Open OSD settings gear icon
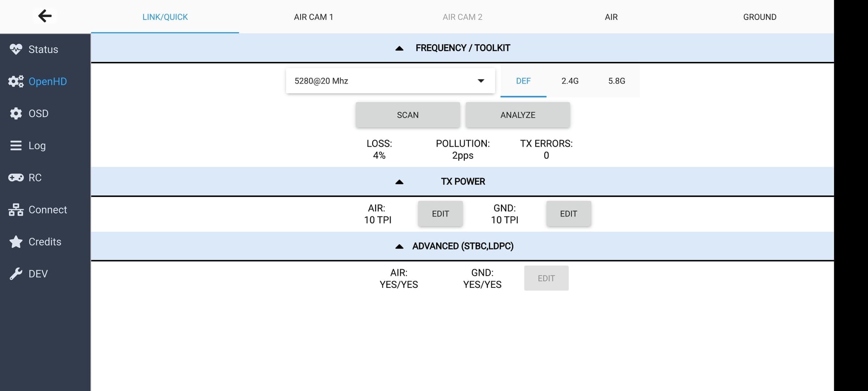Screen dimensions: 868x391 click(16, 114)
